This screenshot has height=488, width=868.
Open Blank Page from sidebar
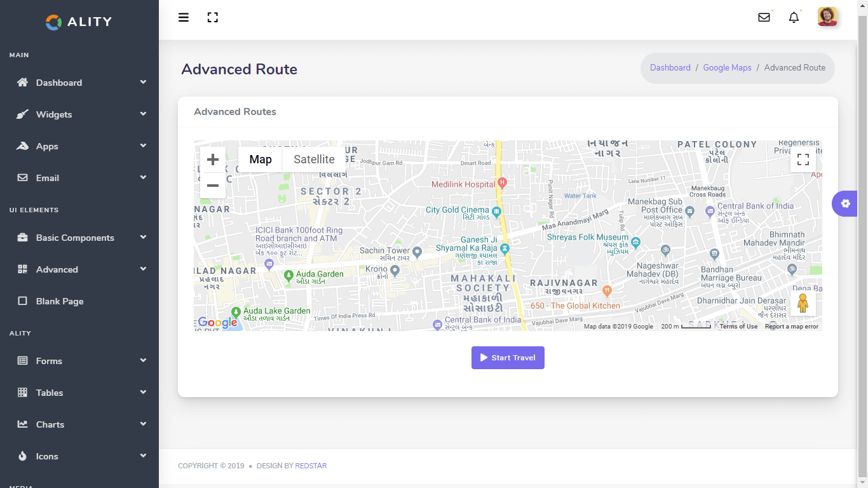[60, 301]
